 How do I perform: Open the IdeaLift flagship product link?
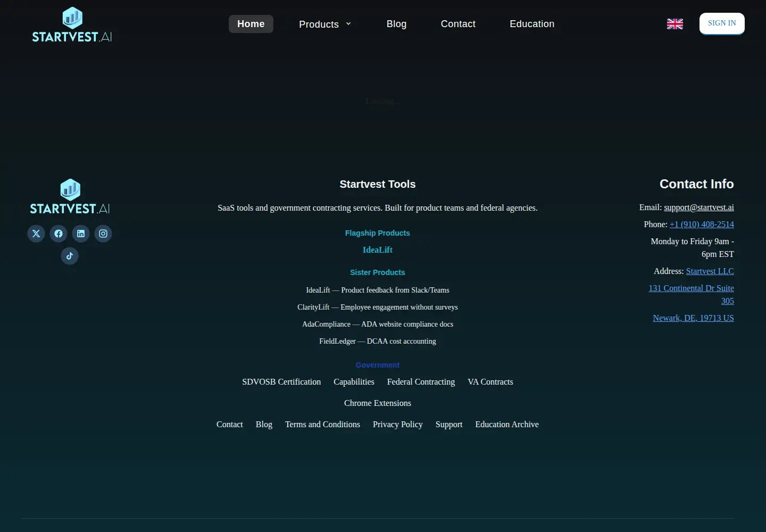[378, 250]
